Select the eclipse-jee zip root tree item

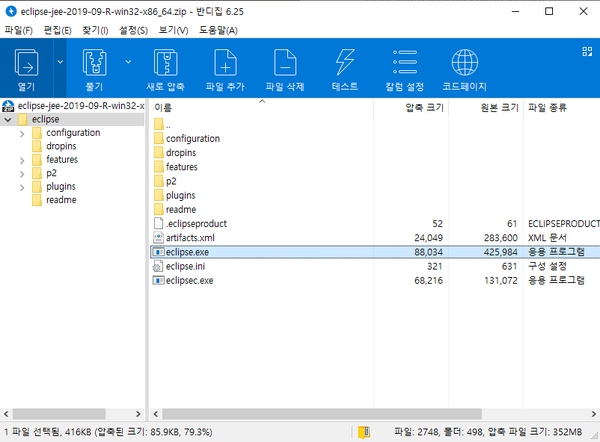click(81, 106)
